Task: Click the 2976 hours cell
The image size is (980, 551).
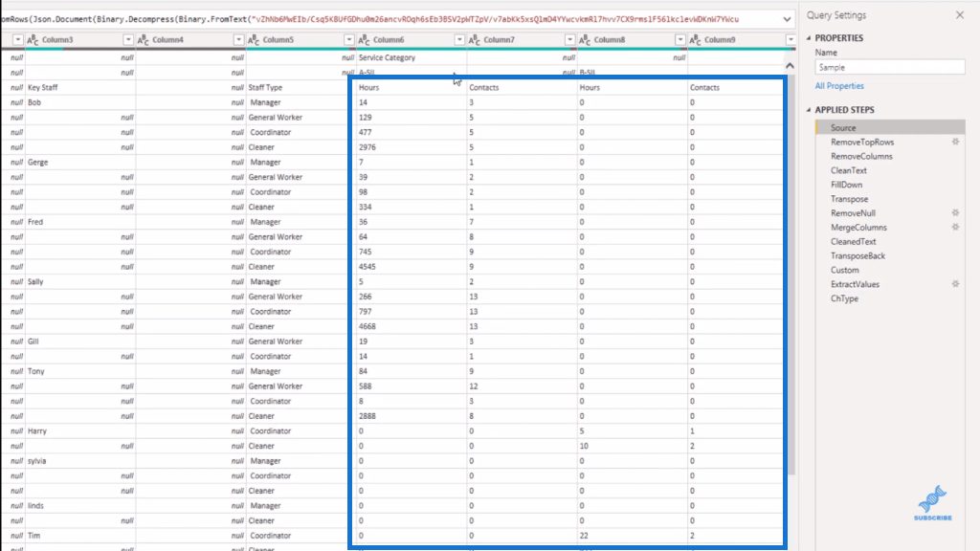Action: (x=412, y=147)
